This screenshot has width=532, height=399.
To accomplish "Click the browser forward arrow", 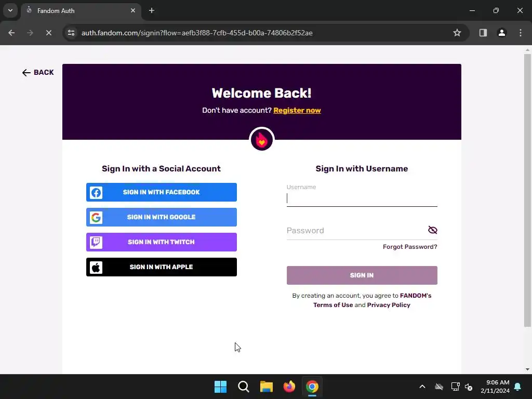I will [x=30, y=33].
